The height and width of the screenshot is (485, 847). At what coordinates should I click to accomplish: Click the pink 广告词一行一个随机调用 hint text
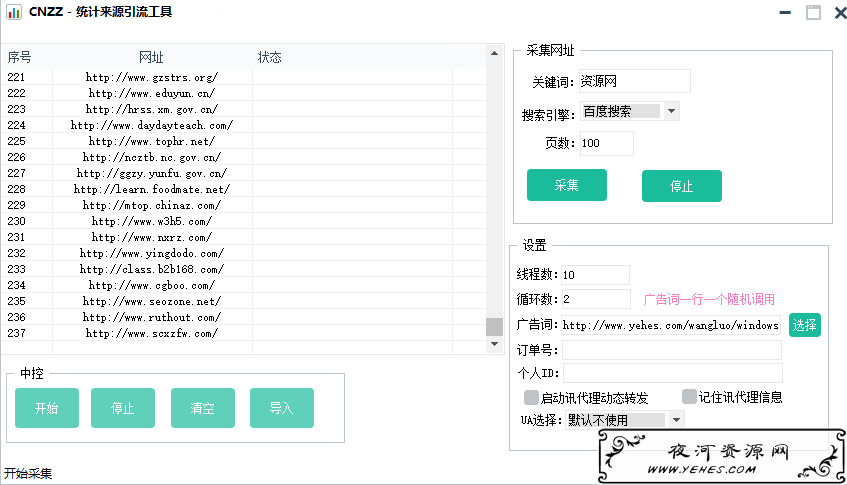coord(709,299)
